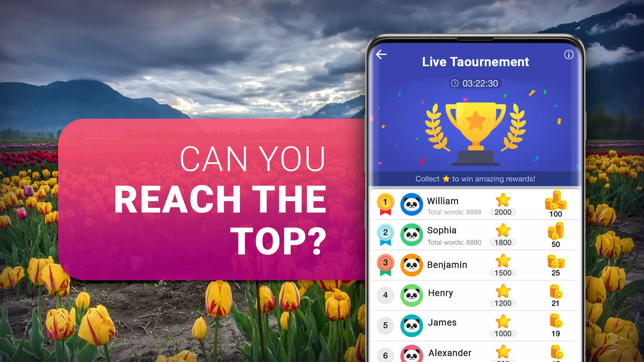Click the back arrow navigation button
The width and height of the screenshot is (644, 362).
381,55
